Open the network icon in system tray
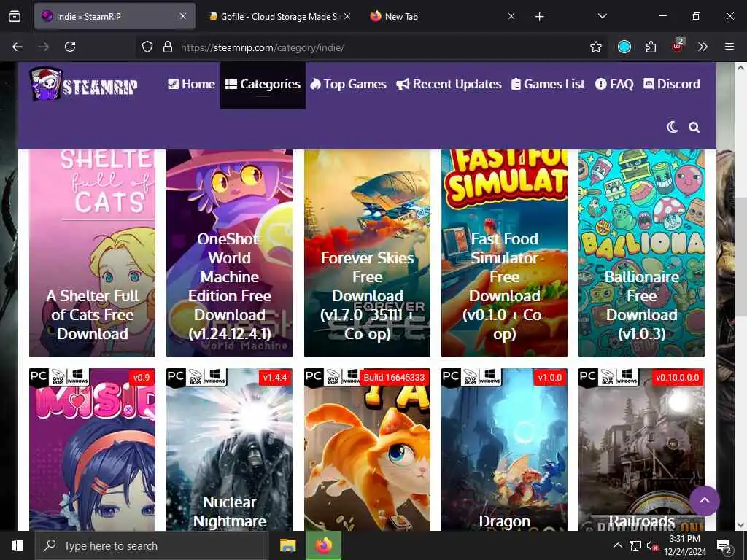Viewport: 747px width, 560px height. [x=635, y=545]
